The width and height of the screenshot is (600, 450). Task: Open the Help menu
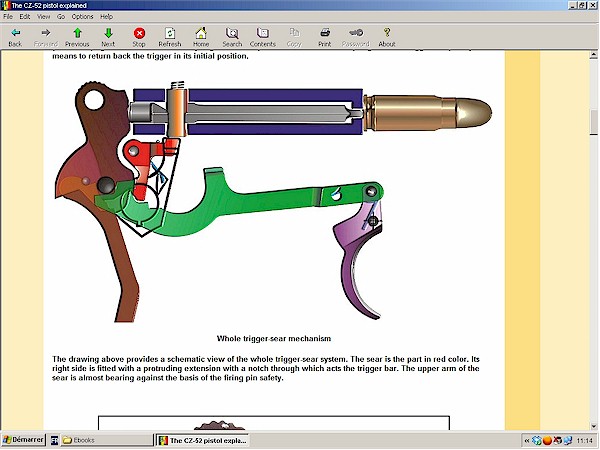[106, 16]
